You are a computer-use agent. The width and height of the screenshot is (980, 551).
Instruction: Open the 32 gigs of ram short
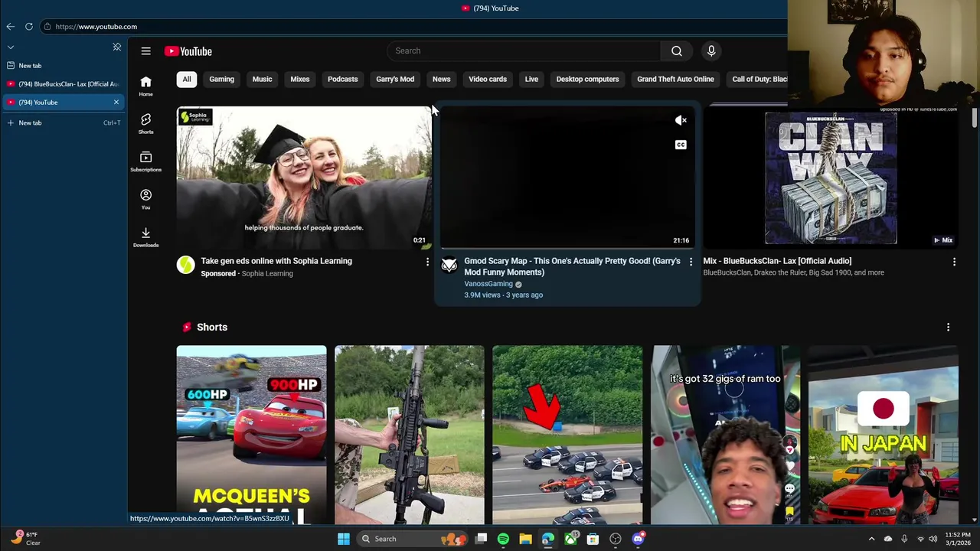click(725, 435)
